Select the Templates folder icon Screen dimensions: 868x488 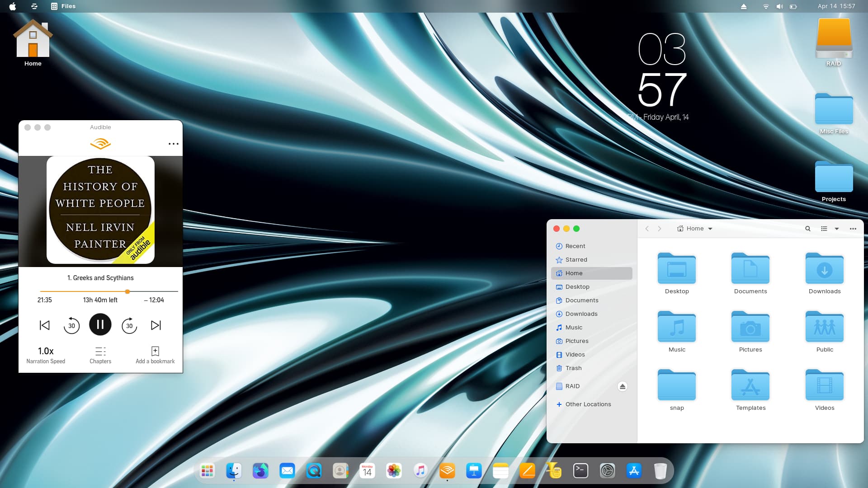coord(750,385)
